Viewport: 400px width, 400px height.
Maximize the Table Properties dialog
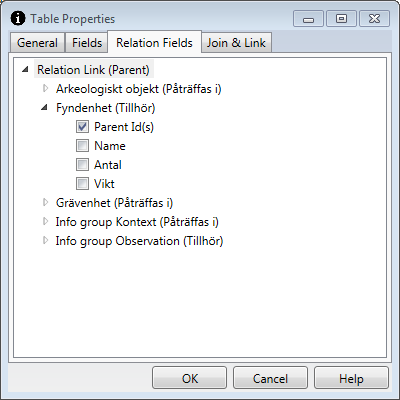coord(341,18)
